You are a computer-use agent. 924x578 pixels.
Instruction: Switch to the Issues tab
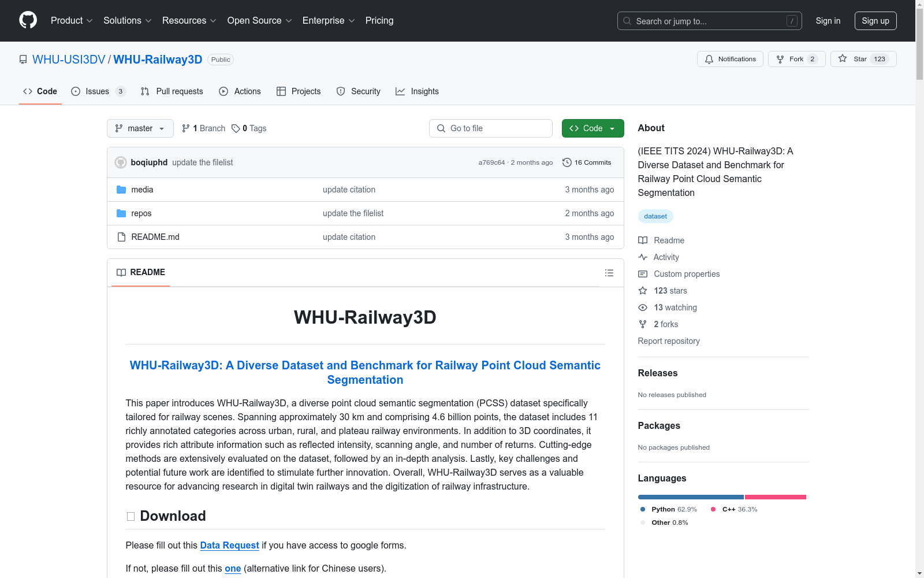tap(98, 91)
